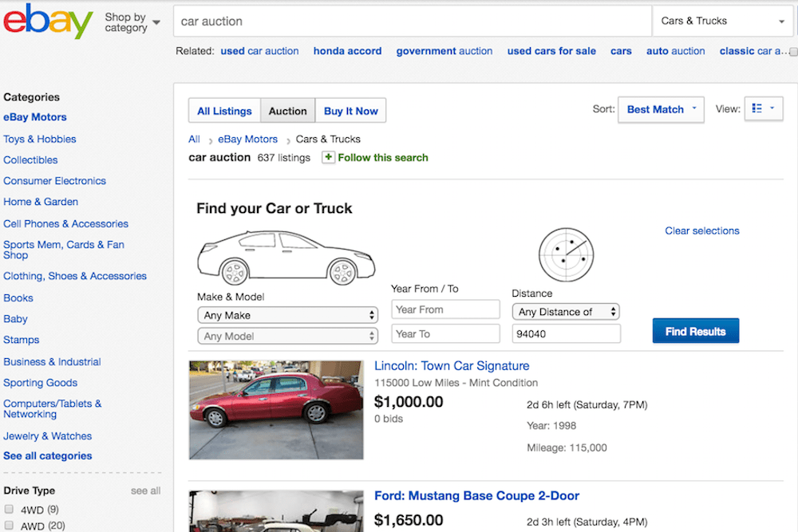Viewport: 798px width, 532px height.
Task: Open related search 'cars'
Action: pos(621,51)
